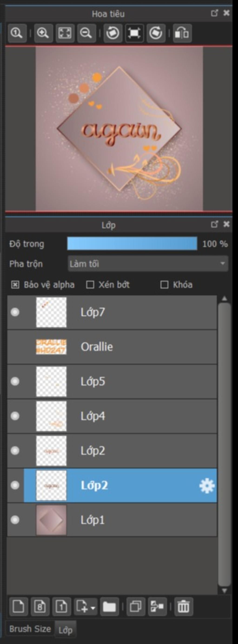Reset zoom to 100% in navigator
238x644 pixels.
click(17, 33)
